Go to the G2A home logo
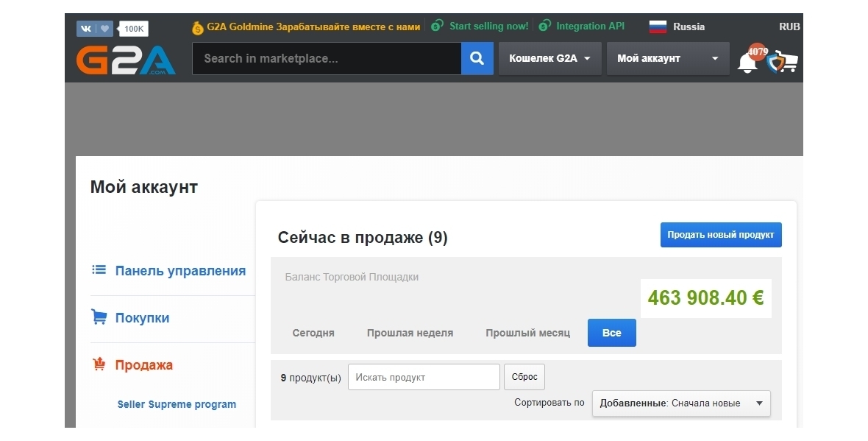 click(x=126, y=60)
